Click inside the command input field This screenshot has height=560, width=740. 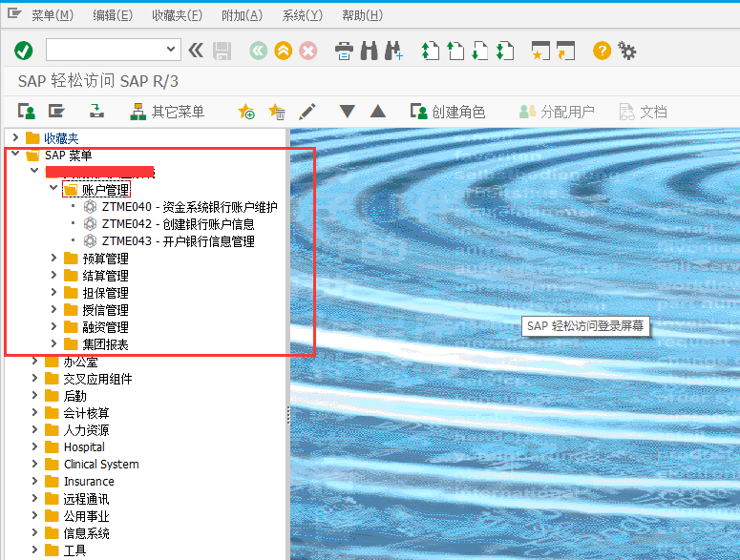tap(106, 50)
